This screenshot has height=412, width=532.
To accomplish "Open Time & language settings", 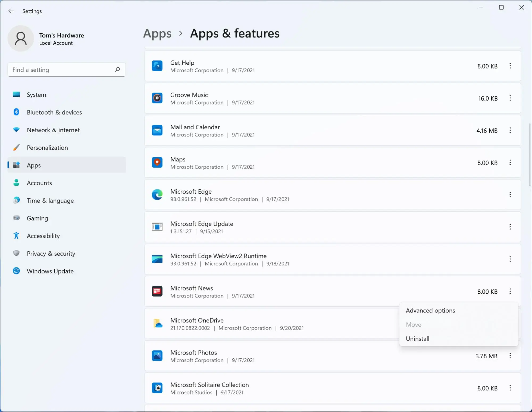I will click(67, 201).
